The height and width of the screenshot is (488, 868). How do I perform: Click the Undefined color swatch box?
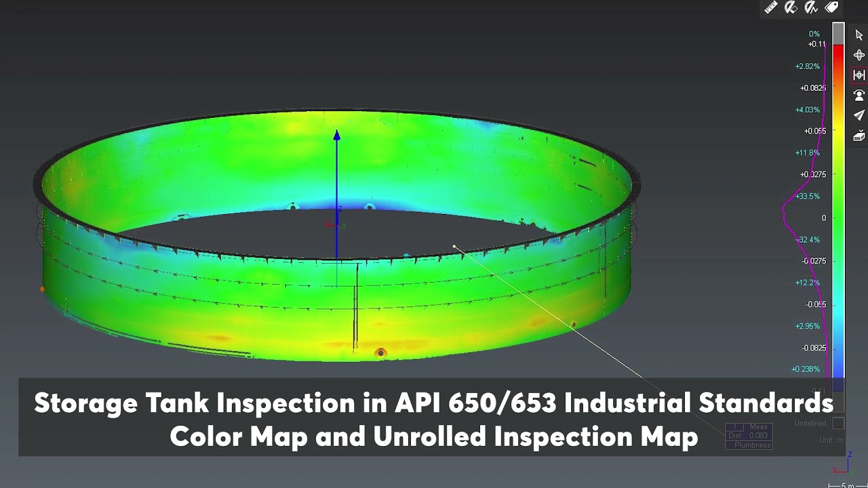click(838, 424)
